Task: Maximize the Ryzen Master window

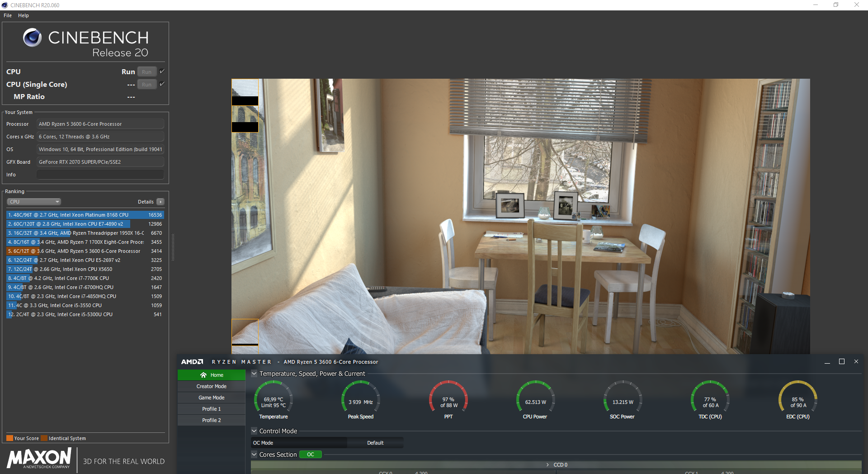Action: click(842, 362)
